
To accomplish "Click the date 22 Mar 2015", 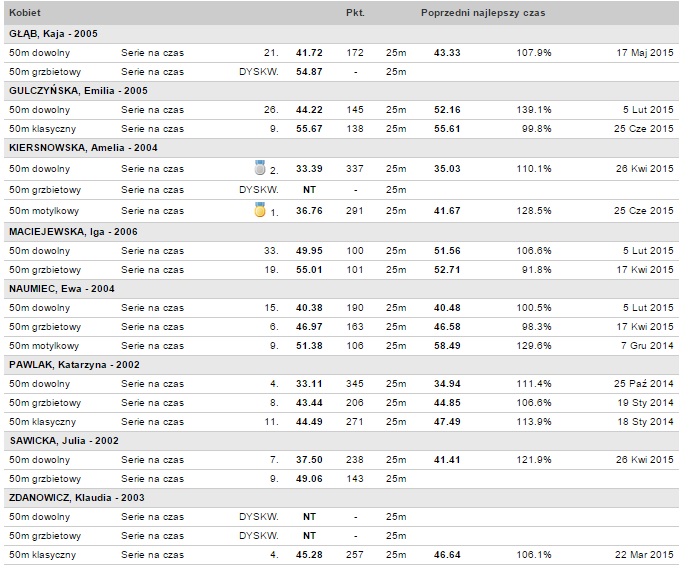I will (x=644, y=555).
